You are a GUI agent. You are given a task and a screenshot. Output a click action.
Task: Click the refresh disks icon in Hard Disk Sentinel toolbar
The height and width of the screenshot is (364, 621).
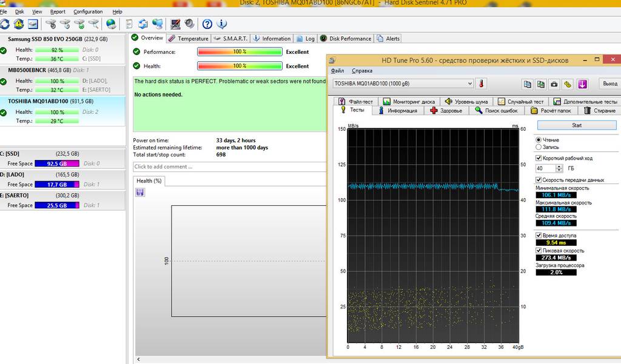tap(5, 24)
